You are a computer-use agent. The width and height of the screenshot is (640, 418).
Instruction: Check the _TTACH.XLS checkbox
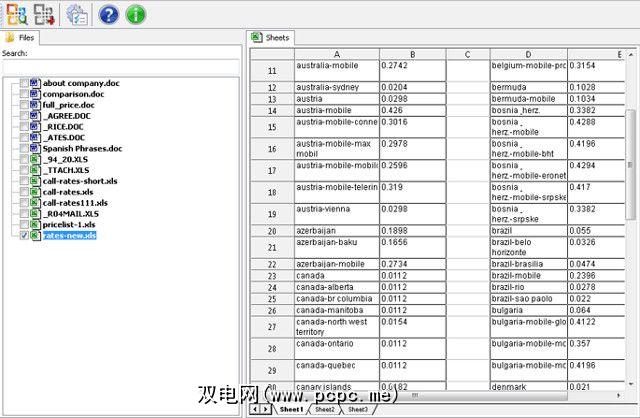coord(24,170)
